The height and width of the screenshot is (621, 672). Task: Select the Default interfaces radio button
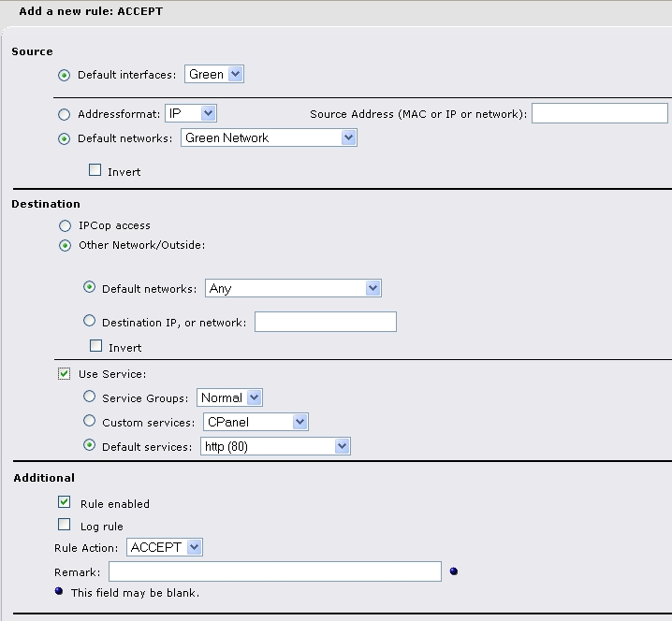tap(64, 76)
